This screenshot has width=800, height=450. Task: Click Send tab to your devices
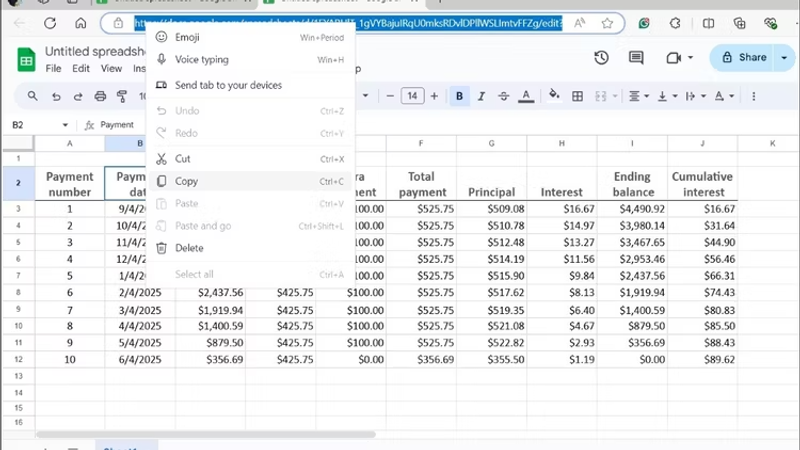coord(228,85)
